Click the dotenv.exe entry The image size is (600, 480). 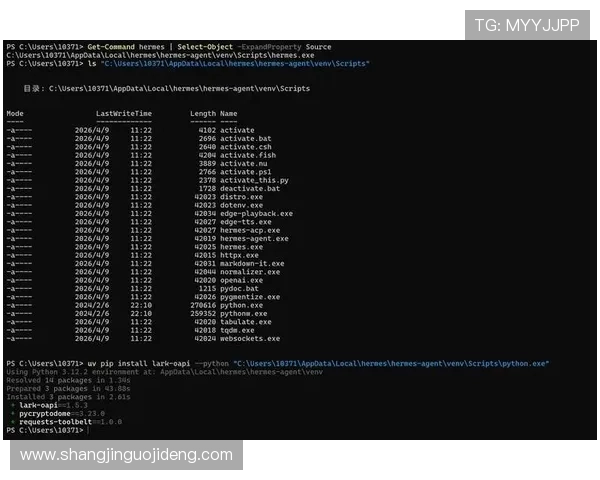pos(241,205)
